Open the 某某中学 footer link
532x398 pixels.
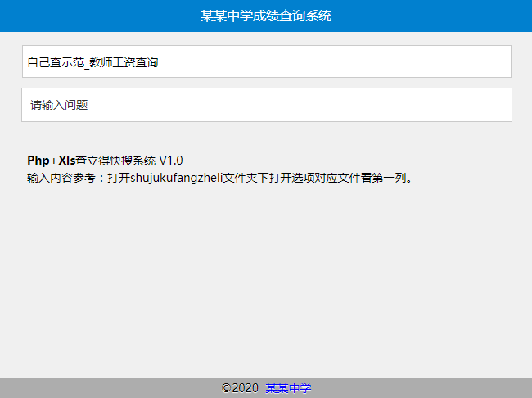tap(288, 387)
